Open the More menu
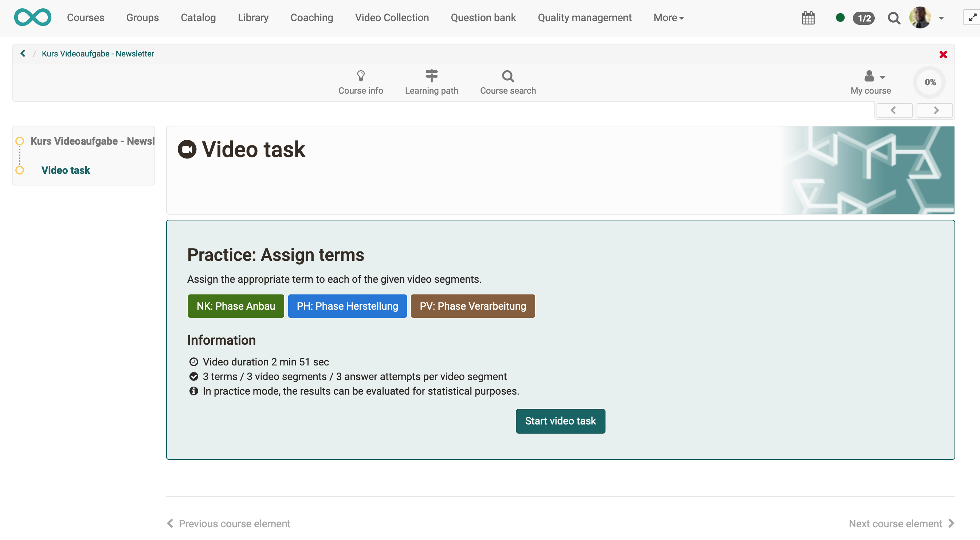 pyautogui.click(x=668, y=17)
